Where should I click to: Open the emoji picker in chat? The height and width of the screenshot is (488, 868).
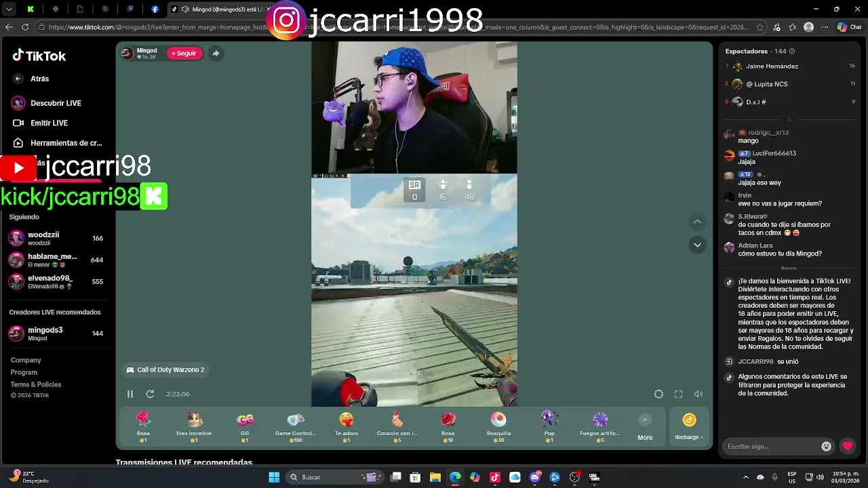click(826, 447)
